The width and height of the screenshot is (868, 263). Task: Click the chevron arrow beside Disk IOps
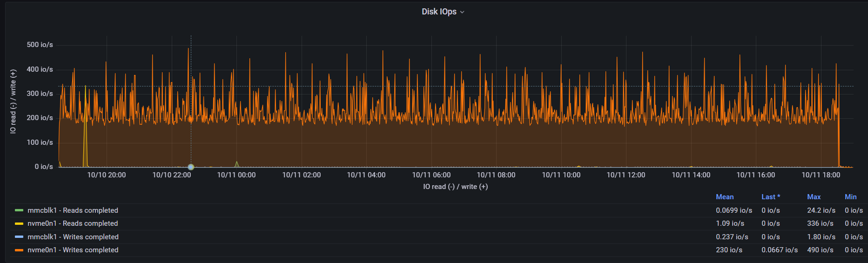462,12
